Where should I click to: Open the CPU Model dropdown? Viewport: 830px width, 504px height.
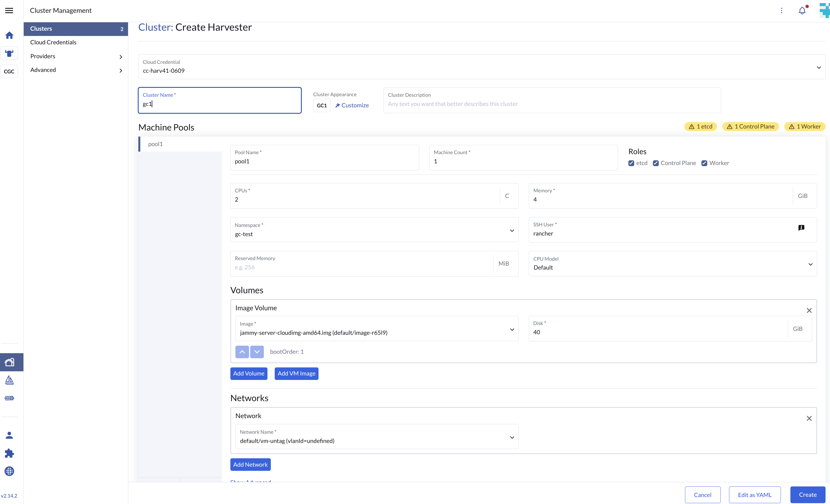click(x=673, y=264)
